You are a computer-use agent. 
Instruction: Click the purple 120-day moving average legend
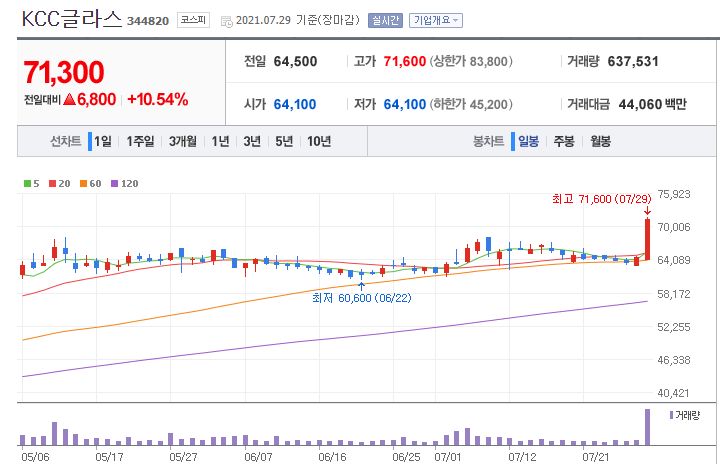click(x=124, y=184)
